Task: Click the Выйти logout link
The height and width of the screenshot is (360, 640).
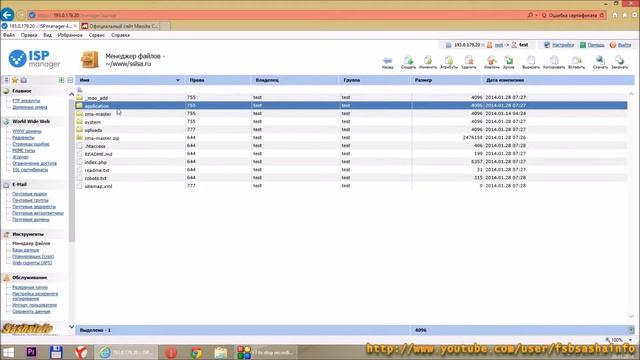Action: point(624,45)
